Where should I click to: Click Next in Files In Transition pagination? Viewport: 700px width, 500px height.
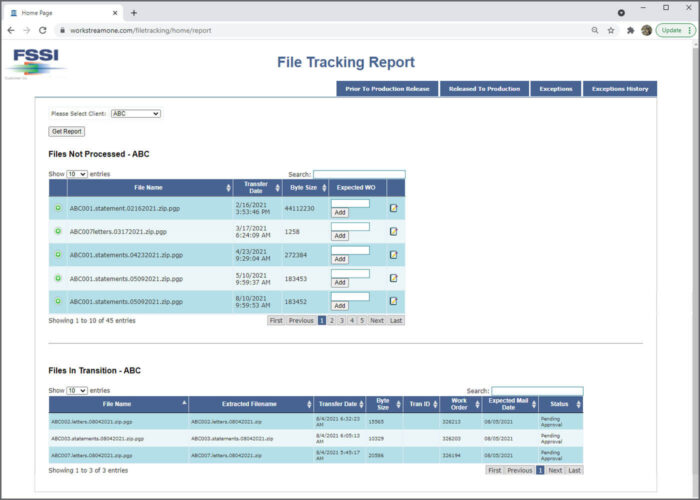tap(555, 470)
